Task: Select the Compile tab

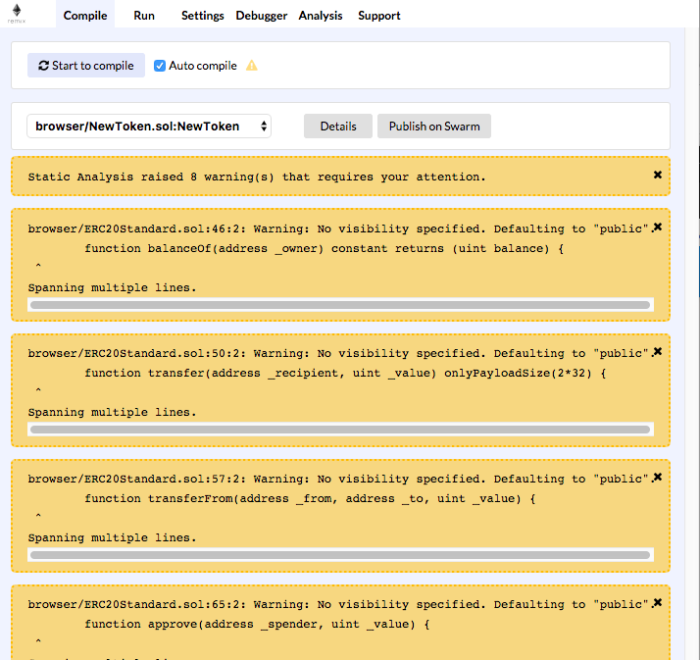Action: [85, 15]
